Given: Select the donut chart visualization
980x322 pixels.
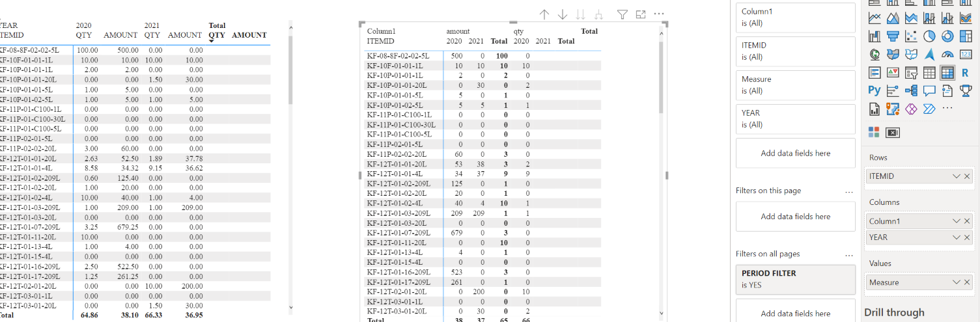Looking at the screenshot, I should coord(947,36).
